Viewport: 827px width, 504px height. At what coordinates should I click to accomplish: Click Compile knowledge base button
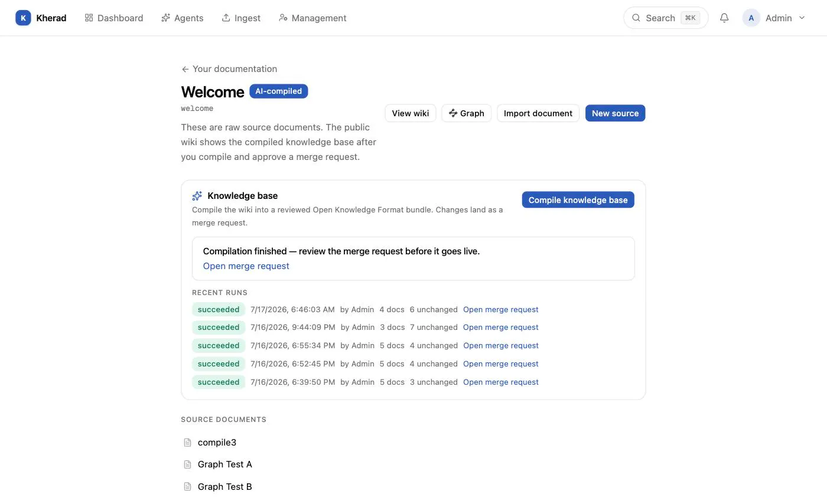(x=578, y=200)
